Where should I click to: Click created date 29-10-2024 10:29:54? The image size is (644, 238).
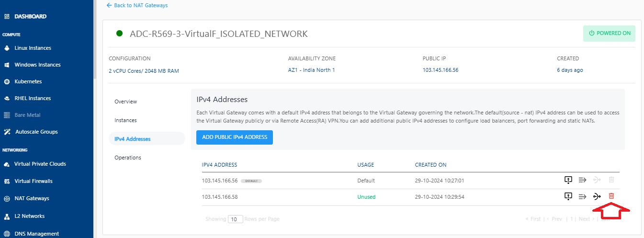click(x=440, y=196)
